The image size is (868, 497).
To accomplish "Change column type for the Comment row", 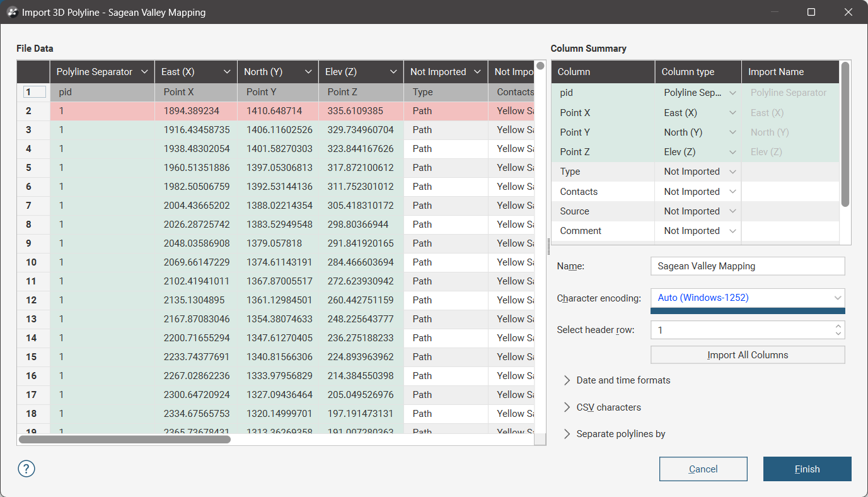I will tap(698, 231).
